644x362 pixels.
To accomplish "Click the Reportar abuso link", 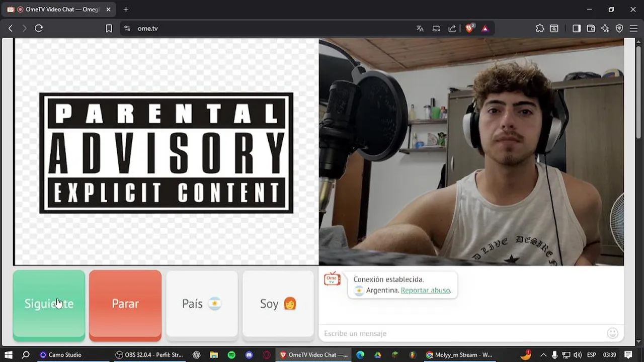I will [x=426, y=290].
